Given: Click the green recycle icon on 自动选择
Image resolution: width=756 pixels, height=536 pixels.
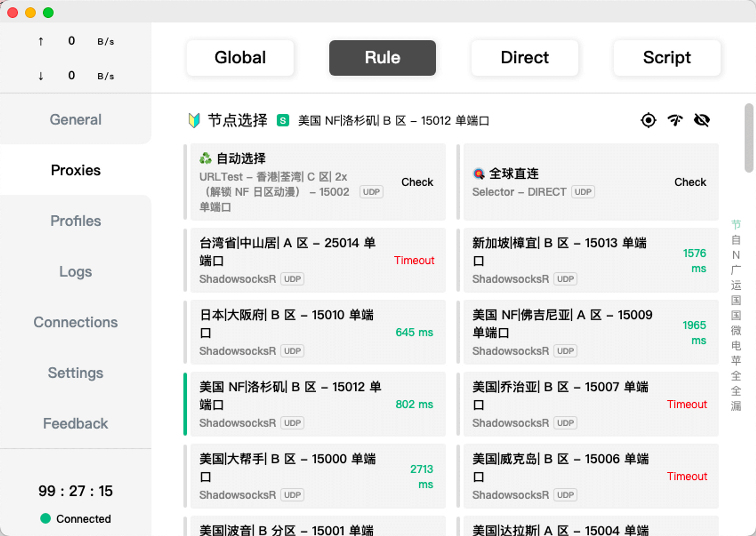Looking at the screenshot, I should click(206, 158).
